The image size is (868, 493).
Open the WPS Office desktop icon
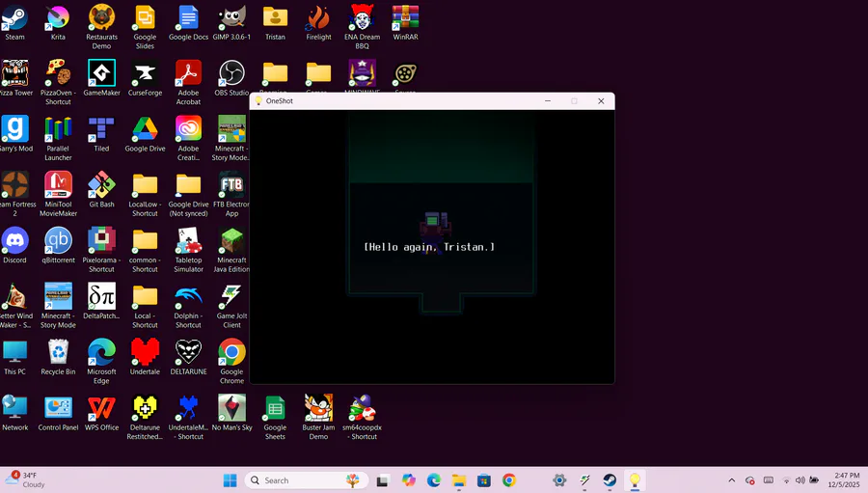[101, 413]
